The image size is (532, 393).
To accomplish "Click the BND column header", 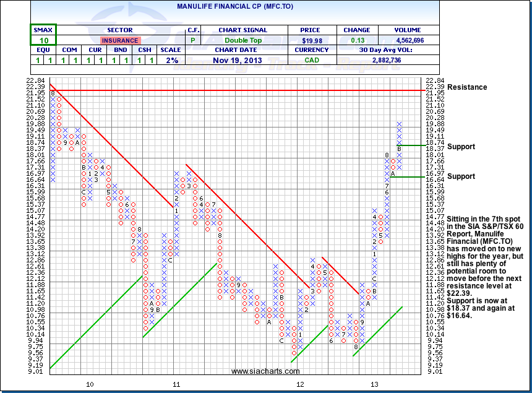I will click(x=122, y=50).
